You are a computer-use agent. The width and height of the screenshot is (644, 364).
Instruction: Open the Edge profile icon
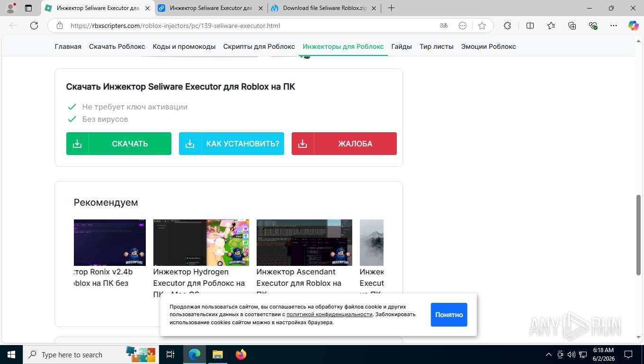point(10,8)
